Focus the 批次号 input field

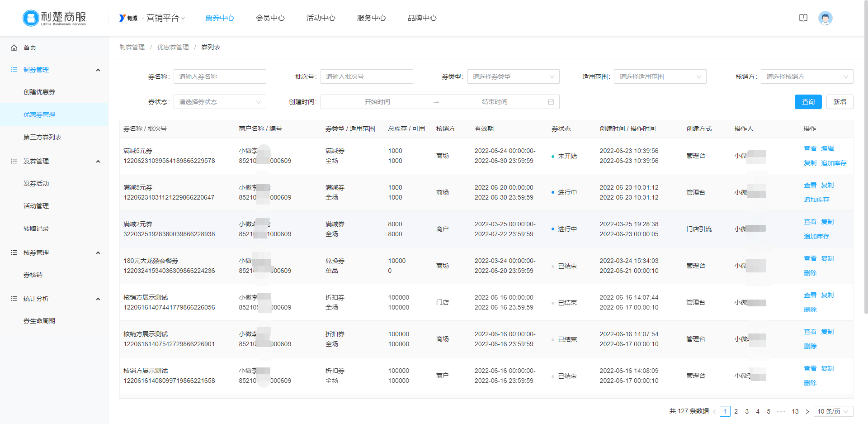point(367,76)
